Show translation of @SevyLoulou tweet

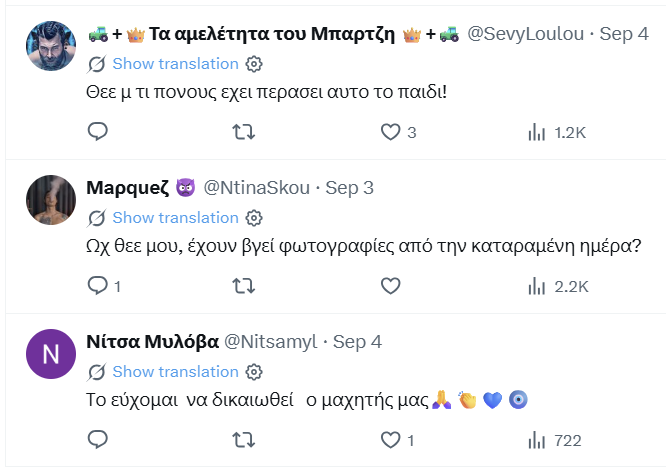tap(175, 64)
